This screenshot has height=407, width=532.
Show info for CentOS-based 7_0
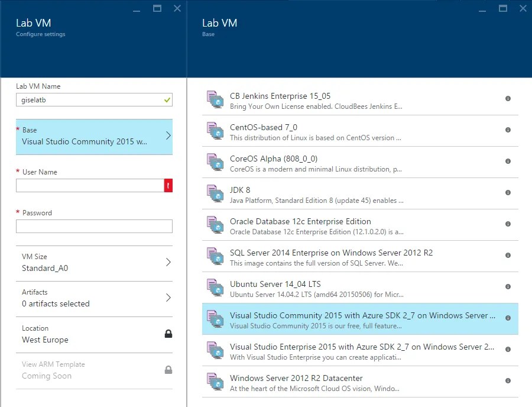tap(508, 130)
